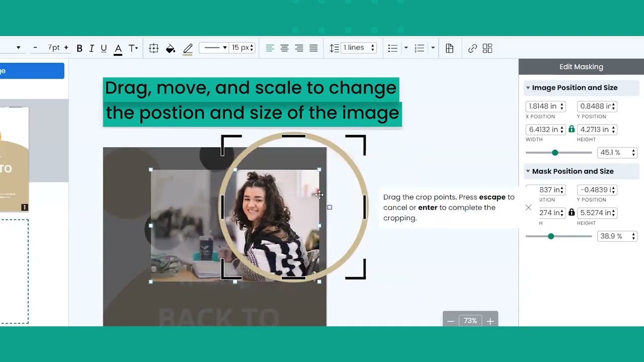644x362 pixels.
Task: Click the bottom-right image resize handle
Action: tap(319, 282)
